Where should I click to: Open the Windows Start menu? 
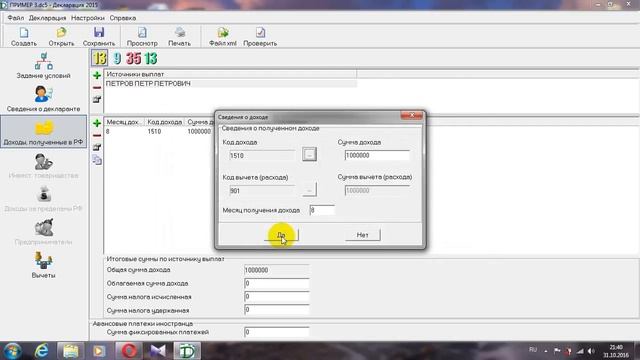coord(12,351)
